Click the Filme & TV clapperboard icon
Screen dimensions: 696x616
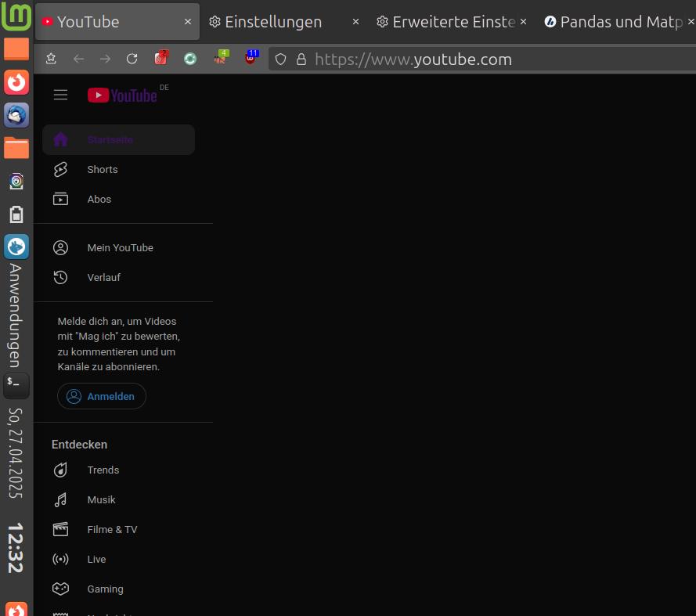pos(61,529)
